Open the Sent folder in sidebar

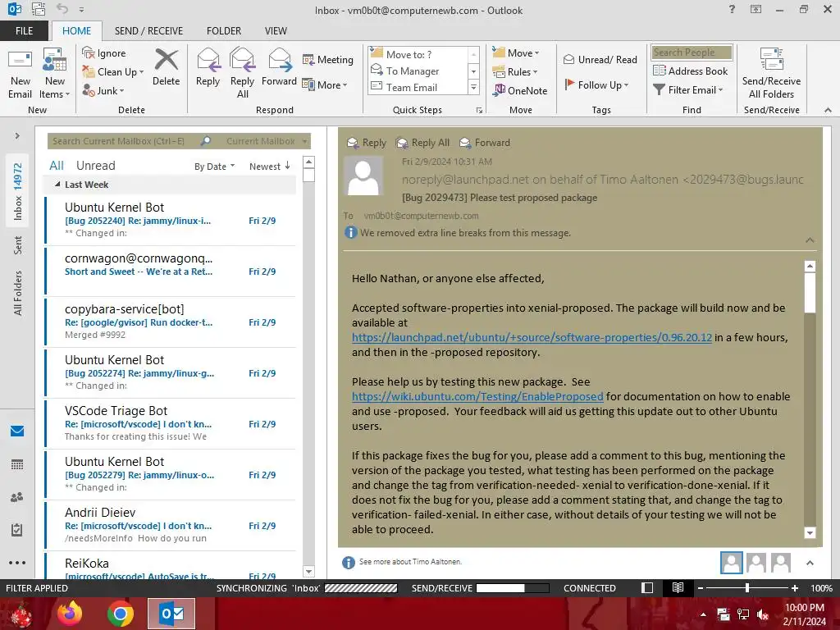[18, 244]
